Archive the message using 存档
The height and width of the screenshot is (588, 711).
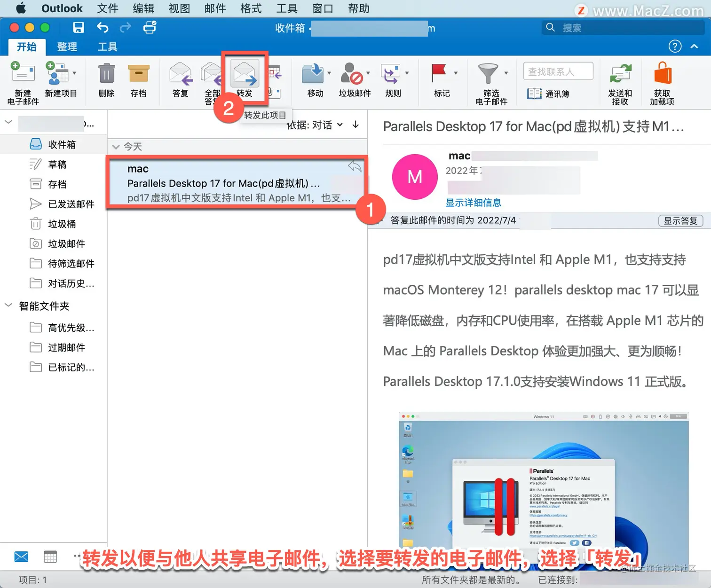[x=138, y=80]
